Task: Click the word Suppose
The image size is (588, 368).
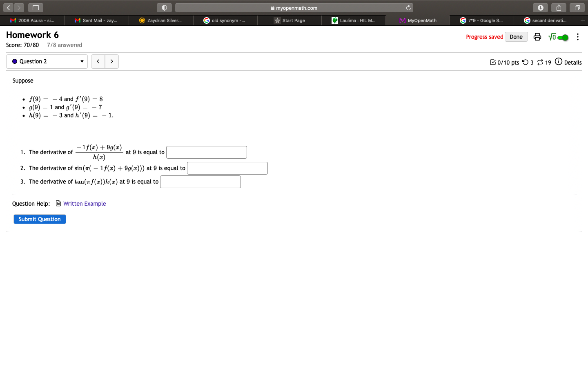Action: tap(23, 81)
